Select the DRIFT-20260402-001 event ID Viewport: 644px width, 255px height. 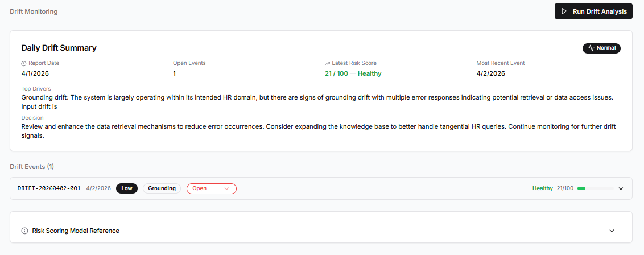point(49,188)
